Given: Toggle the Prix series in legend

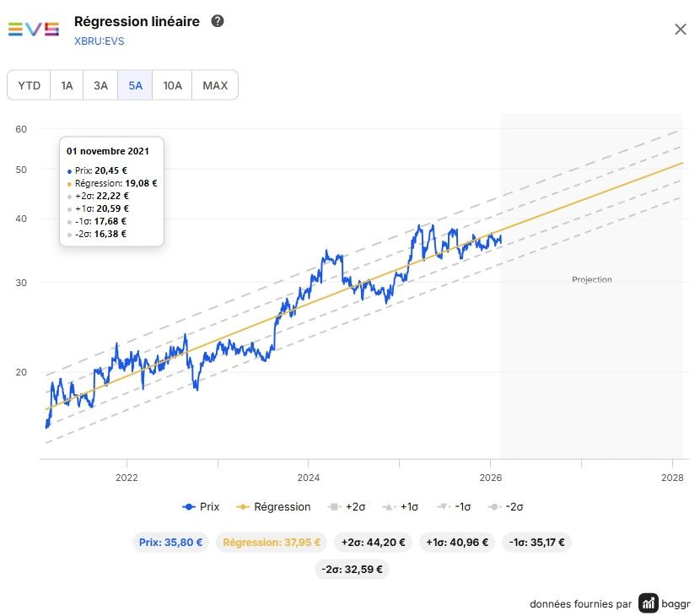Looking at the screenshot, I should pos(201,506).
